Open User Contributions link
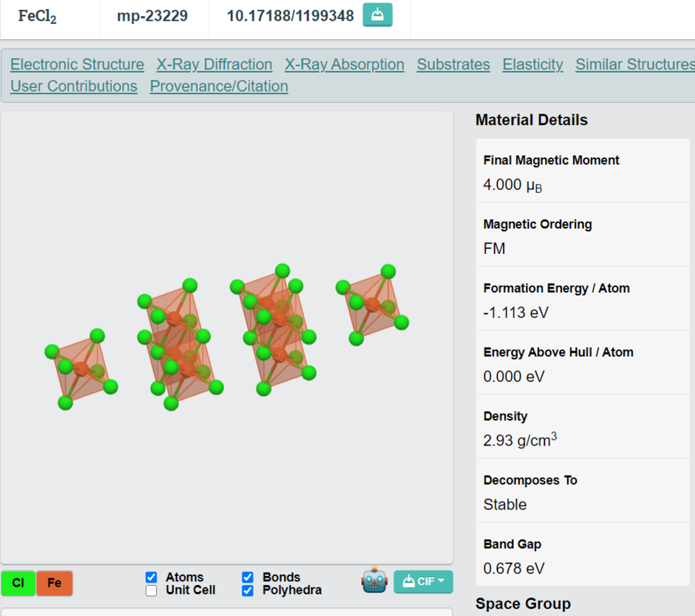The width and height of the screenshot is (695, 616). [74, 86]
